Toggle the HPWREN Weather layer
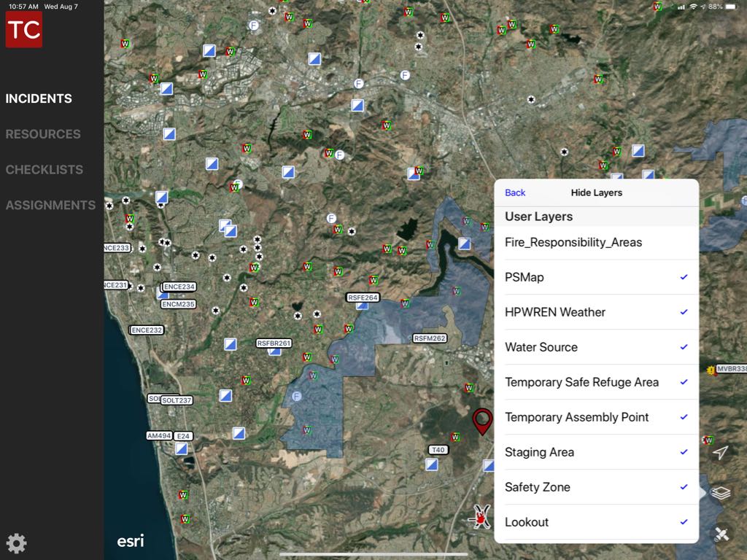This screenshot has height=560, width=747. click(x=596, y=312)
